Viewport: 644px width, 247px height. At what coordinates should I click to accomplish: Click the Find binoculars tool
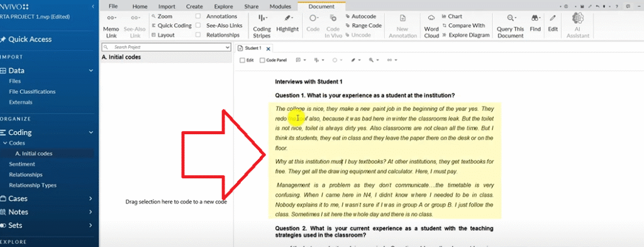coord(535,23)
